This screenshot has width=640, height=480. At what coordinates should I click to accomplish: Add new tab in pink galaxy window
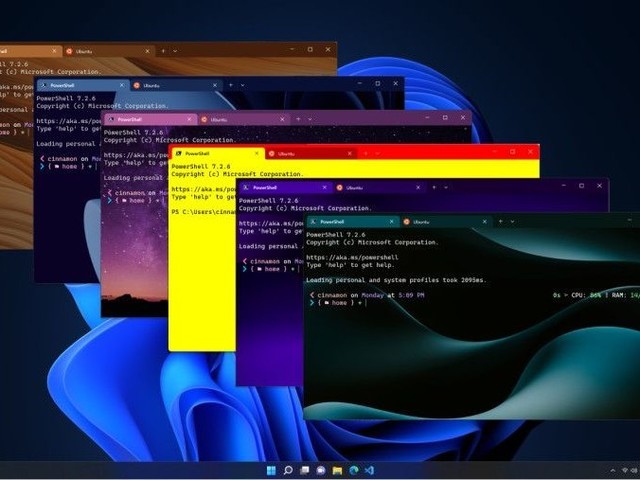pos(298,119)
